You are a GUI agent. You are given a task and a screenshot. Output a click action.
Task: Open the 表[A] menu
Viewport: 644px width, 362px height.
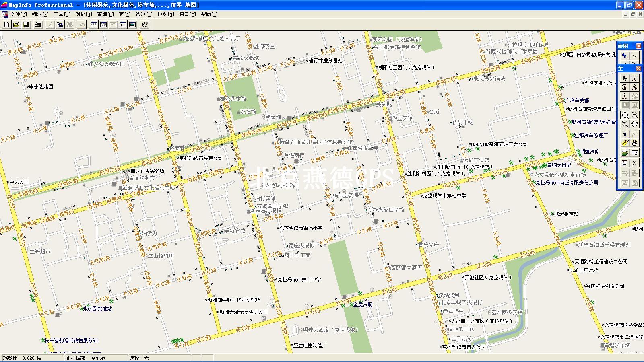click(x=125, y=14)
